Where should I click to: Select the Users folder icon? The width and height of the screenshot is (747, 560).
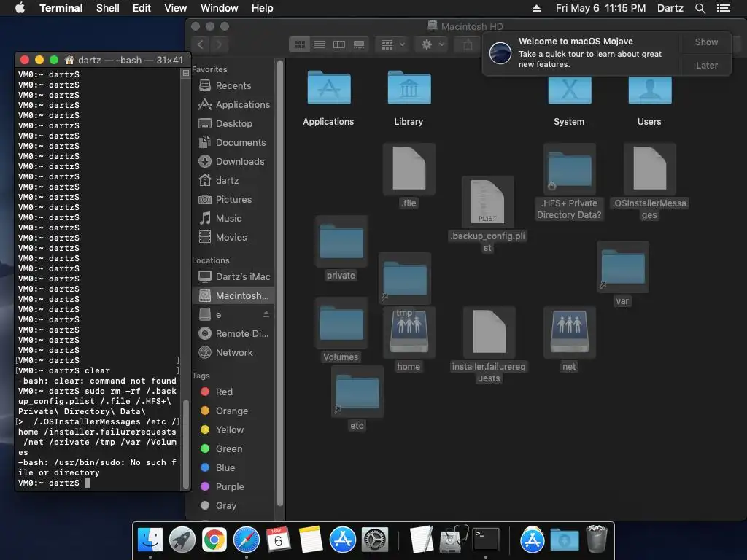click(650, 90)
